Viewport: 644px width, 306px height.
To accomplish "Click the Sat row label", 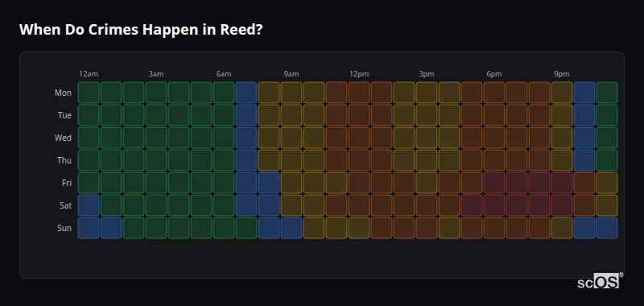I will coord(65,205).
